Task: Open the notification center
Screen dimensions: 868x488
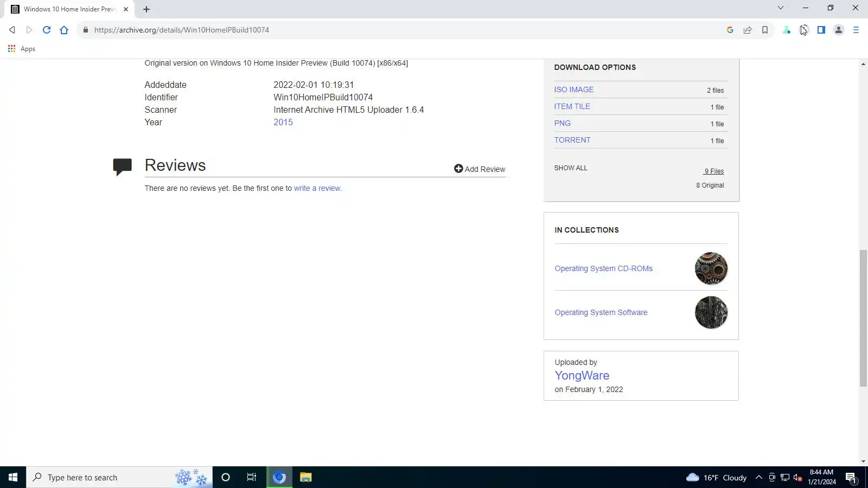Action: tap(851, 478)
